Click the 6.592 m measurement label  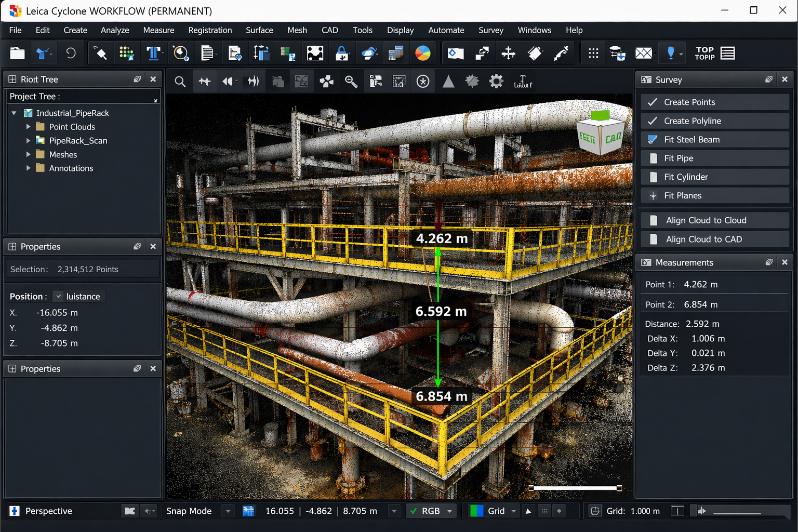[441, 311]
